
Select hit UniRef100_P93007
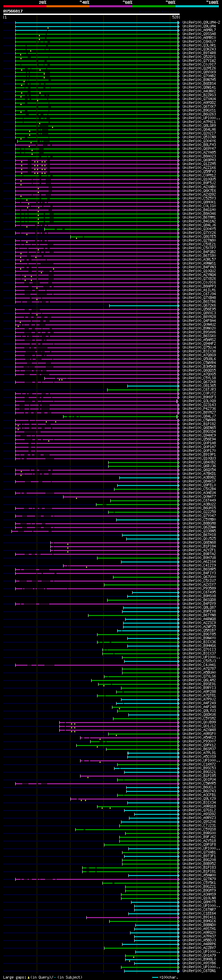[199, 742]
